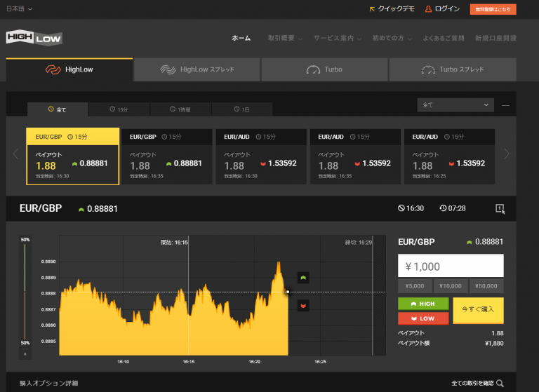Click the green High arrow on chart

tap(303, 278)
